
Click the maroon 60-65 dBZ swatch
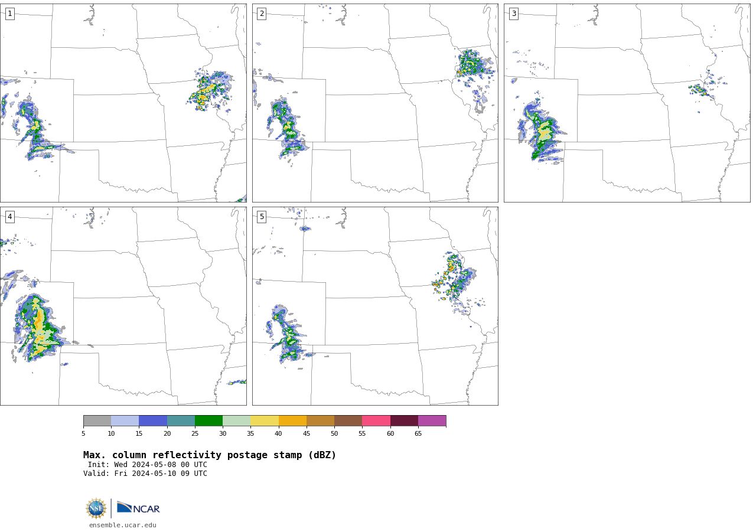404,420
